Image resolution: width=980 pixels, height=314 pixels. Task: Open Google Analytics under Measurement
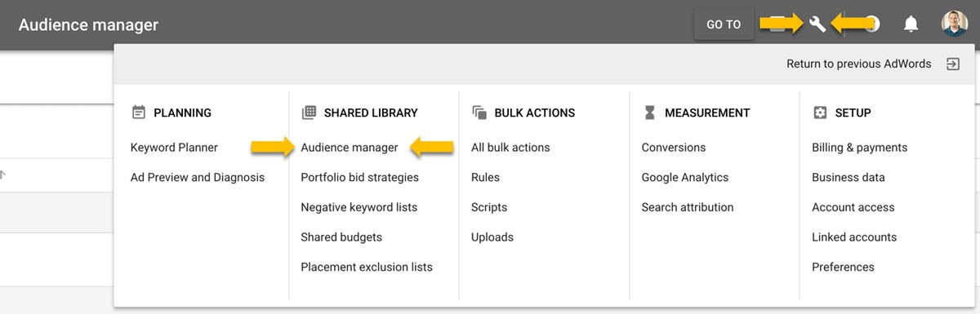(685, 177)
